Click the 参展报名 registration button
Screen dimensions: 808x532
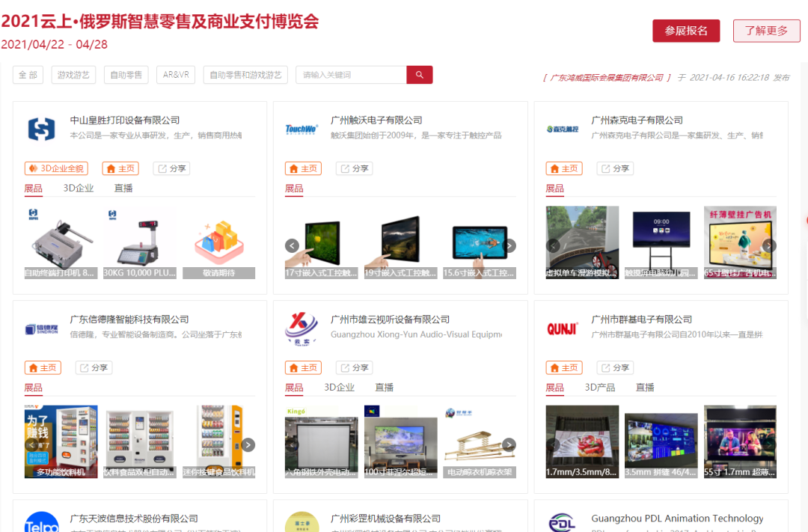[x=686, y=31]
